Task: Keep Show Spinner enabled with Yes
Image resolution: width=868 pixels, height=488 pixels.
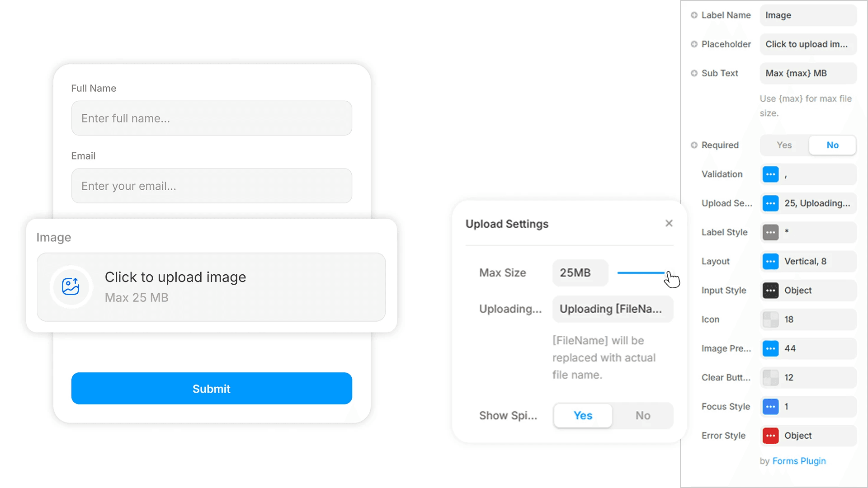Action: (x=582, y=415)
